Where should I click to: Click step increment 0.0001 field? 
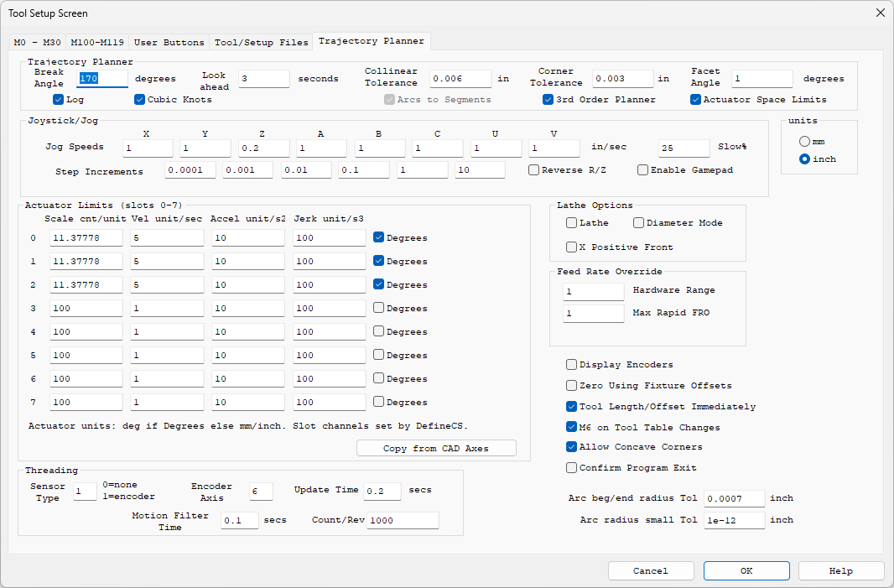(190, 170)
